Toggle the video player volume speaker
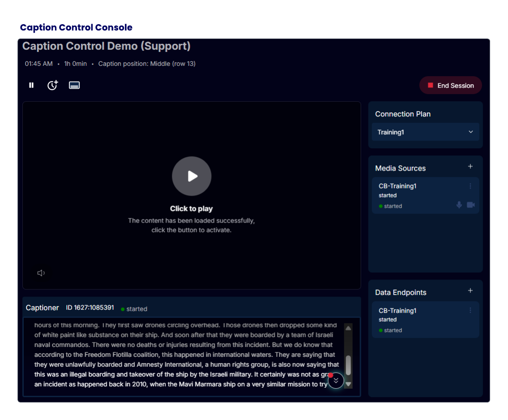The height and width of the screenshot is (420, 508). (x=41, y=273)
